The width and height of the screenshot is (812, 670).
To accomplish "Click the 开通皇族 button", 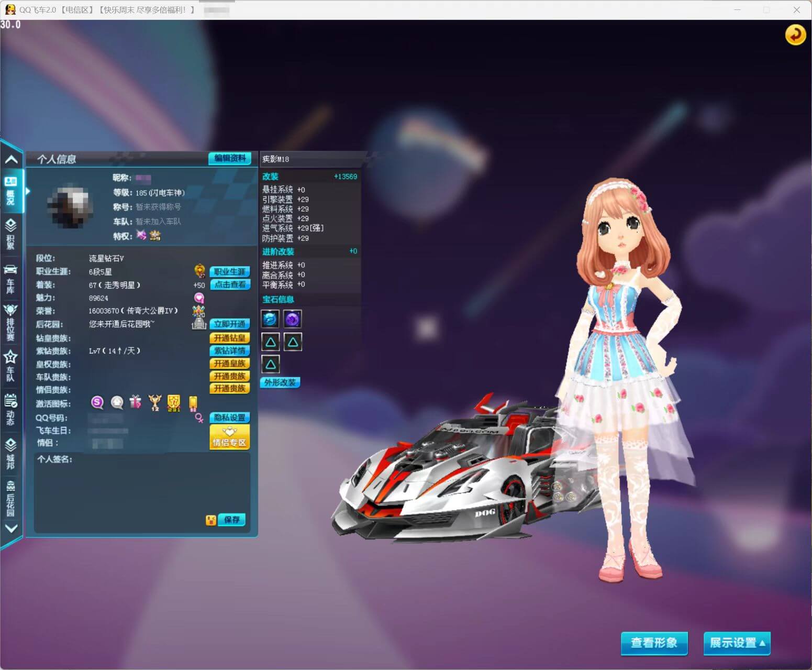I will (x=230, y=363).
